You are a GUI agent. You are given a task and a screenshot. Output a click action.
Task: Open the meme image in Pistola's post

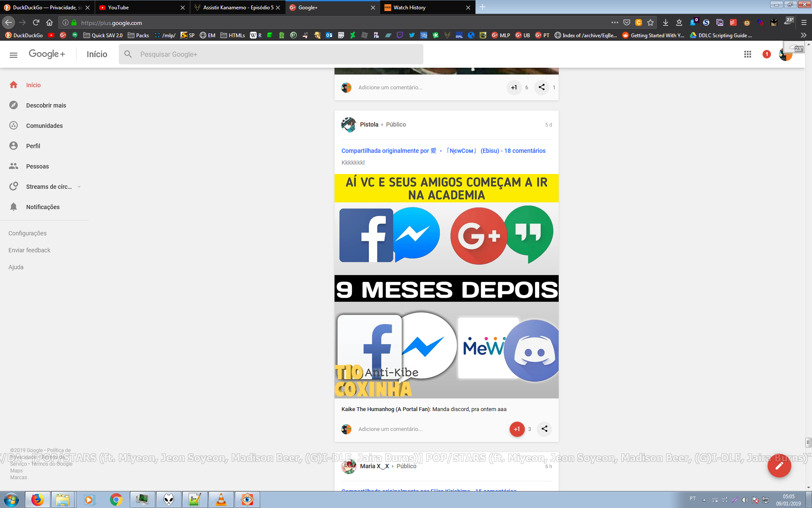pos(446,286)
